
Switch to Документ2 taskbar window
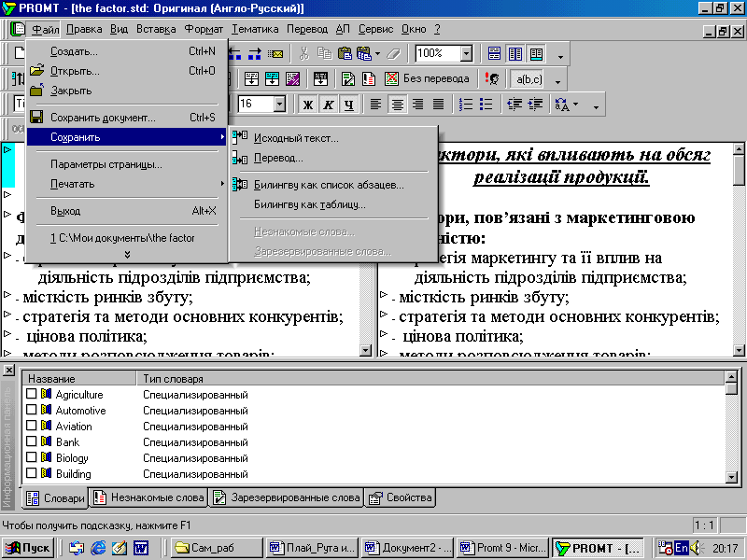pos(408,548)
